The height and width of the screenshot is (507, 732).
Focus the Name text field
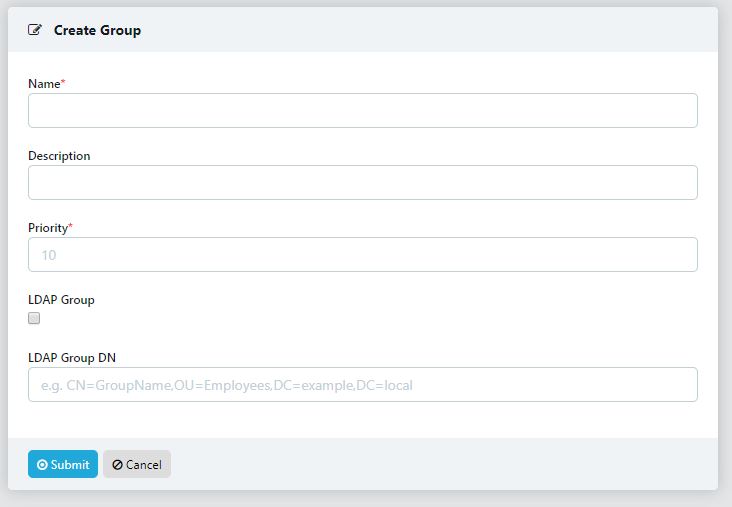362,111
